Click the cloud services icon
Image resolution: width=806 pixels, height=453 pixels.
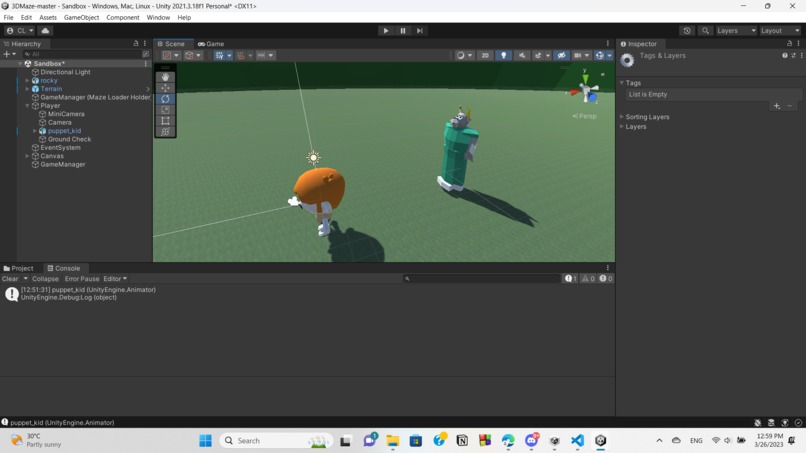tap(45, 30)
